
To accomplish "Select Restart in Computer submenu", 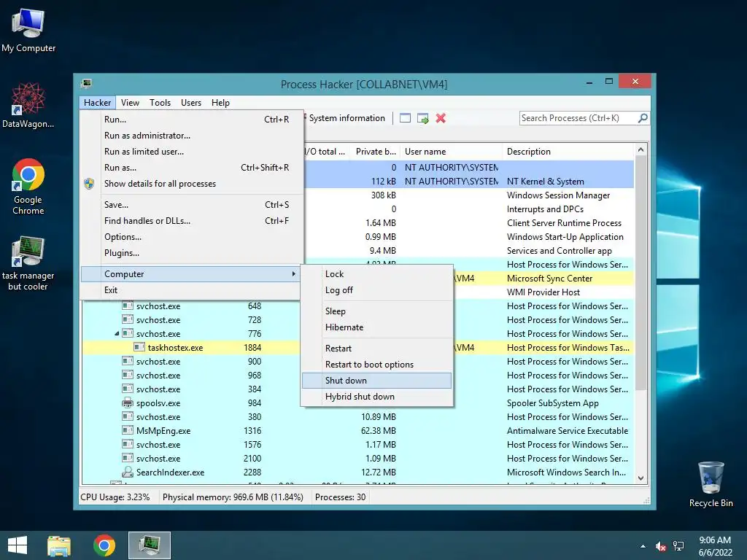I will (x=376, y=349).
